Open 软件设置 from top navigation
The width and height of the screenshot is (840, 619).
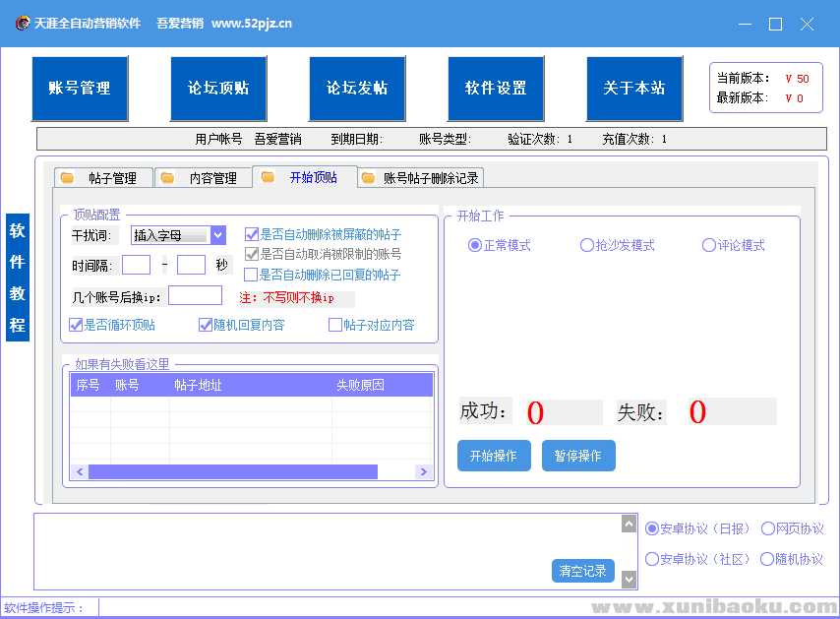pyautogui.click(x=496, y=89)
